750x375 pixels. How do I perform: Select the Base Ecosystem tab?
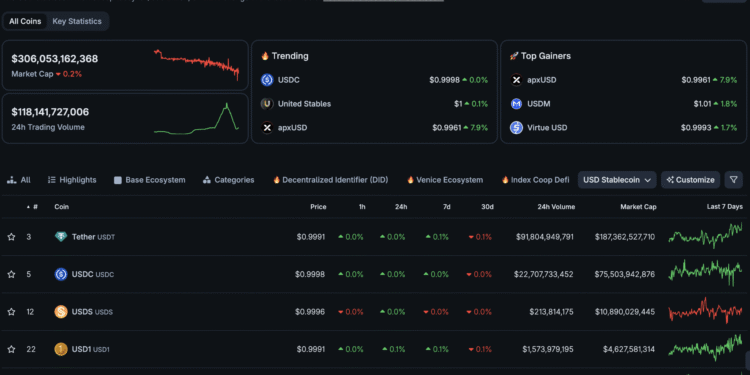pyautogui.click(x=150, y=180)
